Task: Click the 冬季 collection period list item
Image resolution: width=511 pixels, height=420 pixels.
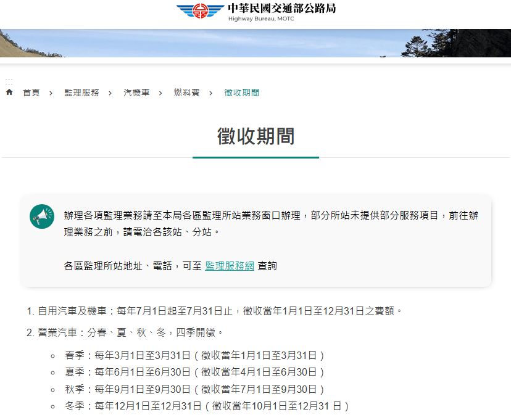Action: [x=207, y=406]
